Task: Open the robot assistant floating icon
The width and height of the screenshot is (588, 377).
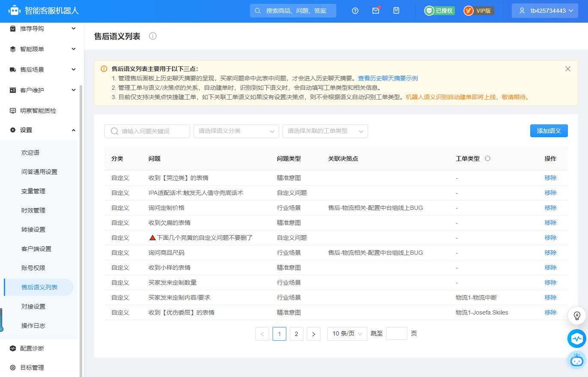Action: [577, 360]
